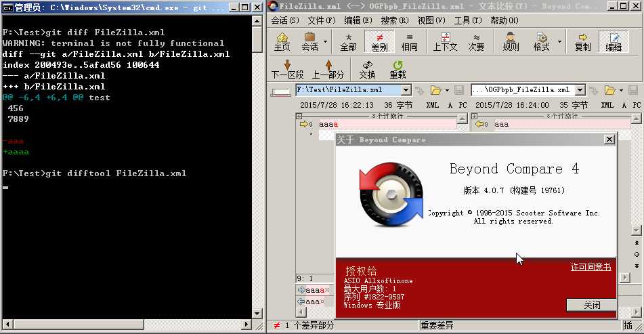The height and width of the screenshot is (334, 644).
Task: Toggle the 差别 differences filter
Action: (379, 41)
